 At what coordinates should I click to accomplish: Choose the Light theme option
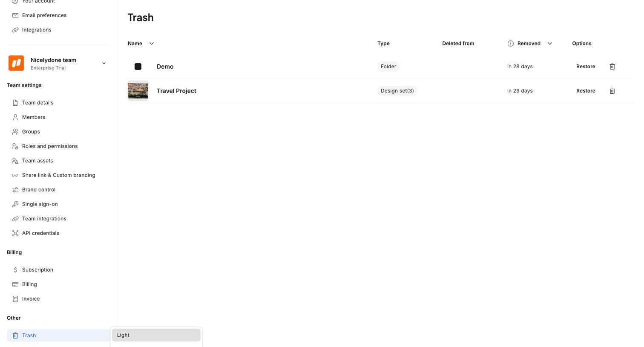(156, 335)
